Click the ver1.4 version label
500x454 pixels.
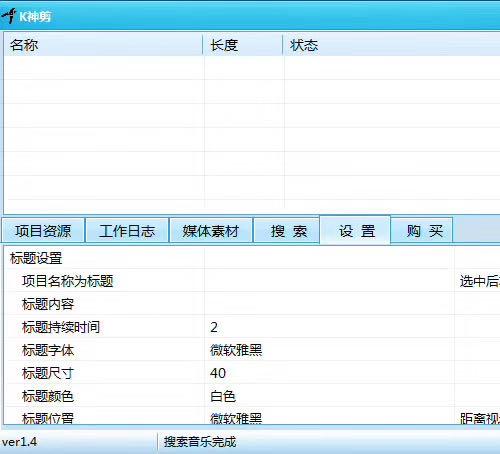point(19,442)
